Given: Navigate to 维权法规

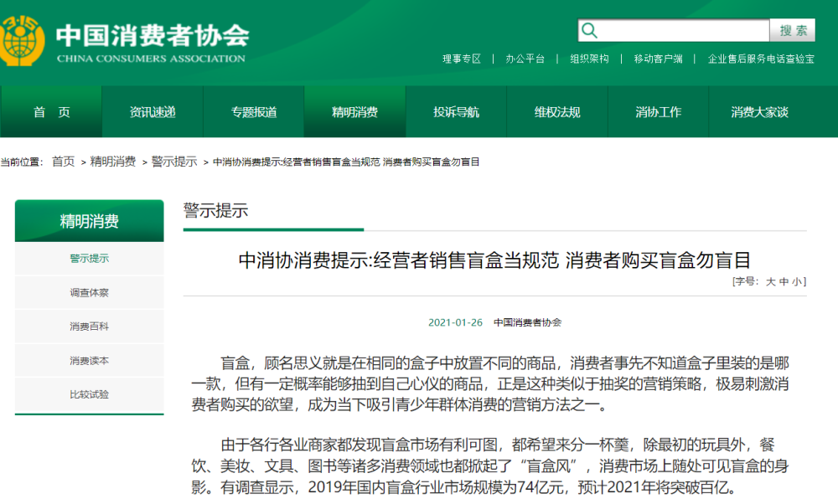Looking at the screenshot, I should pyautogui.click(x=556, y=111).
